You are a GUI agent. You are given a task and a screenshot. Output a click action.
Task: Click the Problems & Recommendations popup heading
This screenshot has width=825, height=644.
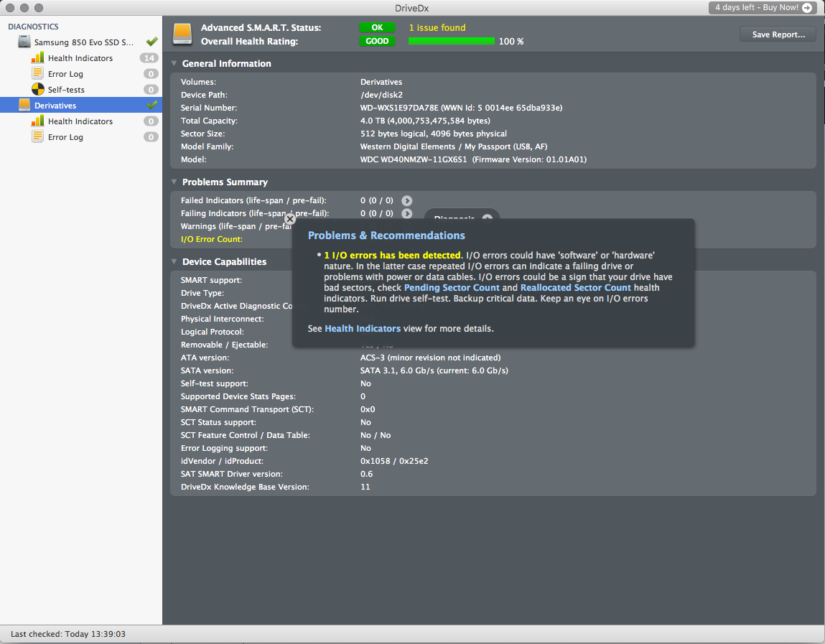pyautogui.click(x=386, y=235)
